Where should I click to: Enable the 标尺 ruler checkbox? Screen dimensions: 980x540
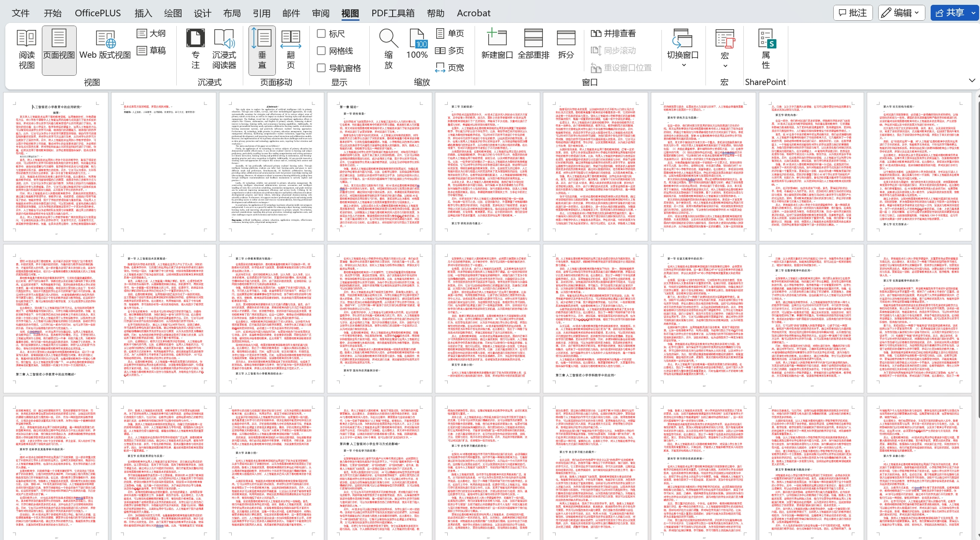point(322,33)
